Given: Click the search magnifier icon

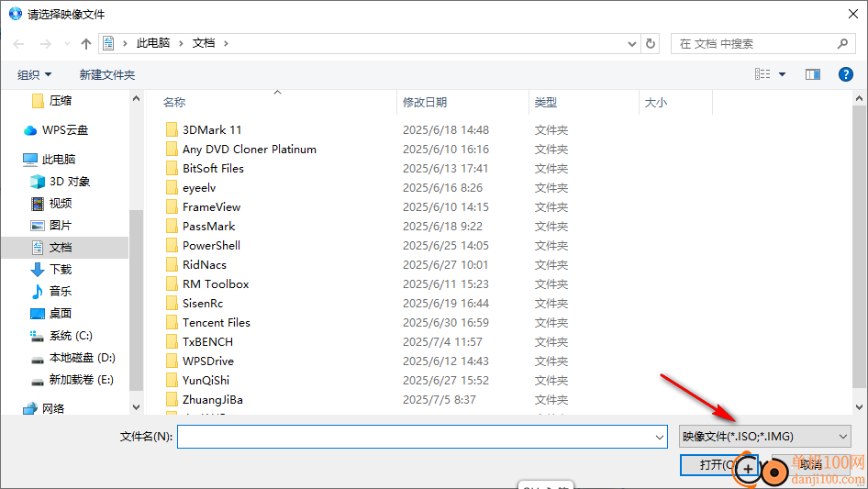Looking at the screenshot, I should 842,43.
